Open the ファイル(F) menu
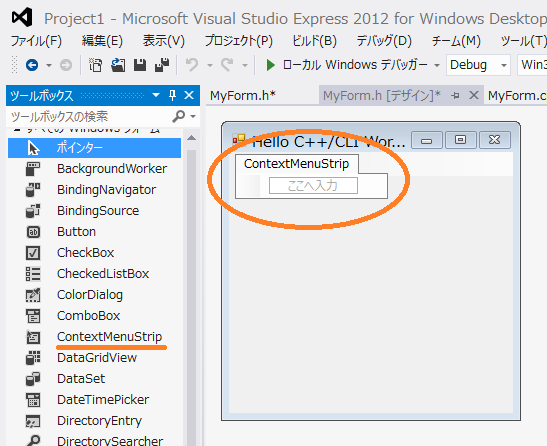The image size is (547, 446). [36, 41]
